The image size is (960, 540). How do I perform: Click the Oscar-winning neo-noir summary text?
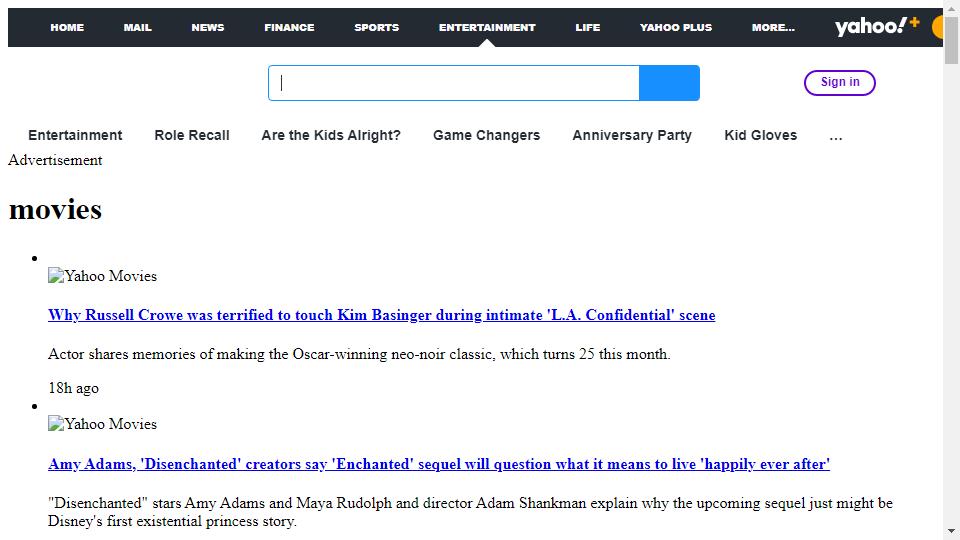point(359,354)
